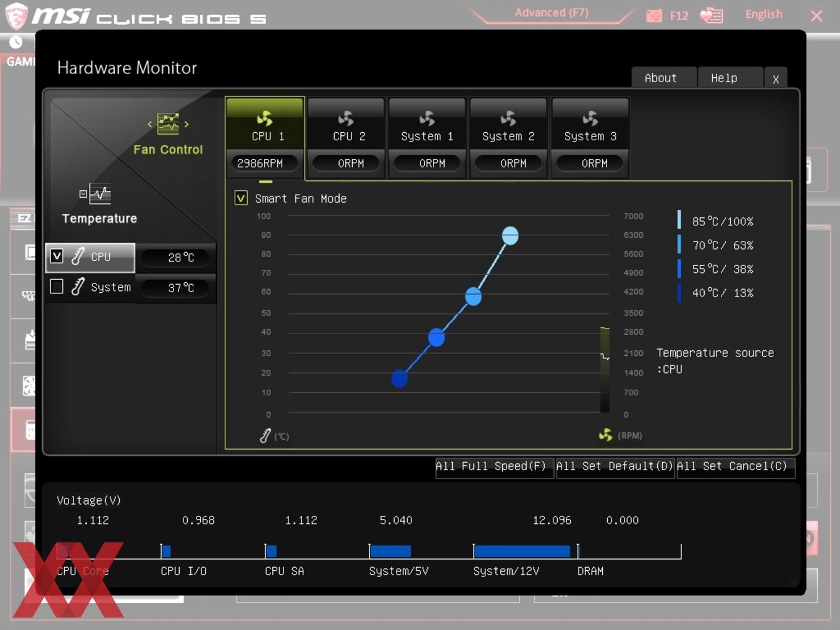Click the thermometer °C axis icon
Screen dimensions: 840x630
pyautogui.click(x=265, y=436)
